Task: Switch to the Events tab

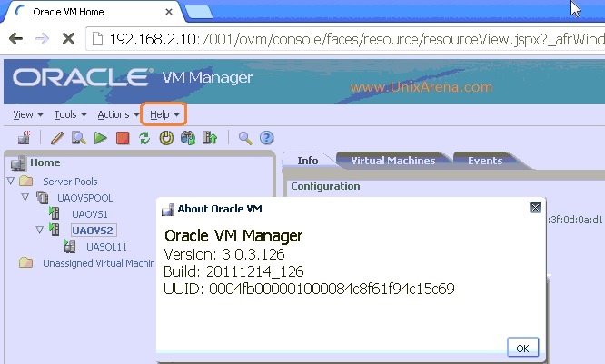Action: click(485, 161)
